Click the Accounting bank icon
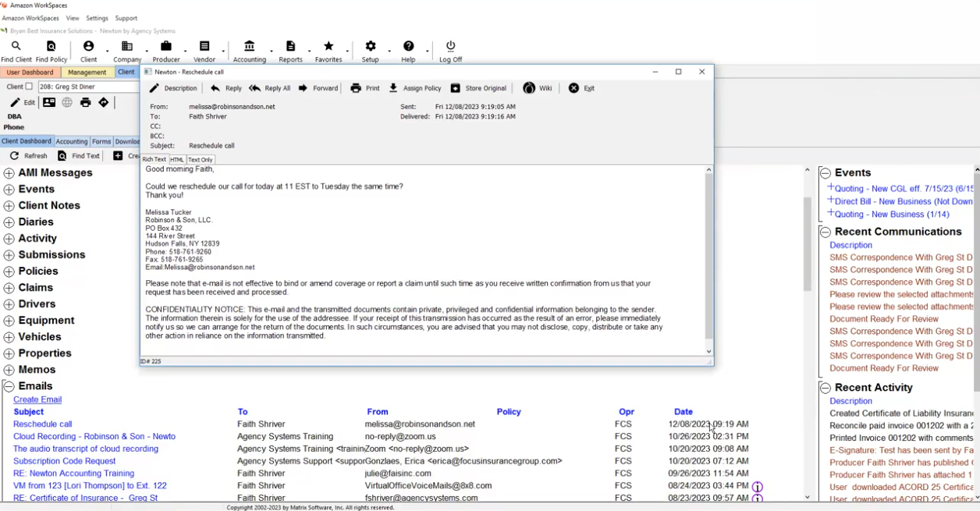Screen dimensions: 980x511 click(249, 47)
